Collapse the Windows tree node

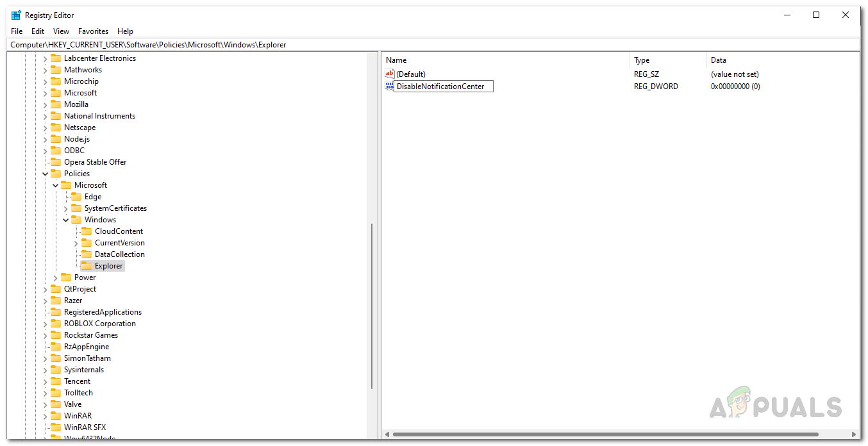[65, 220]
